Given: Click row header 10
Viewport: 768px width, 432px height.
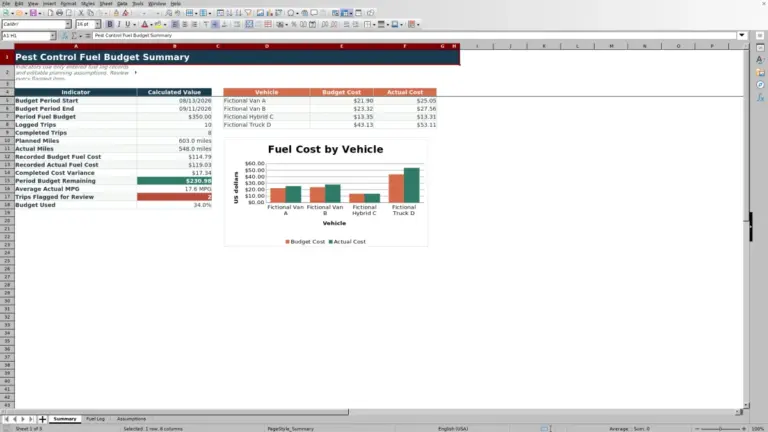Looking at the screenshot, I should (7, 141).
